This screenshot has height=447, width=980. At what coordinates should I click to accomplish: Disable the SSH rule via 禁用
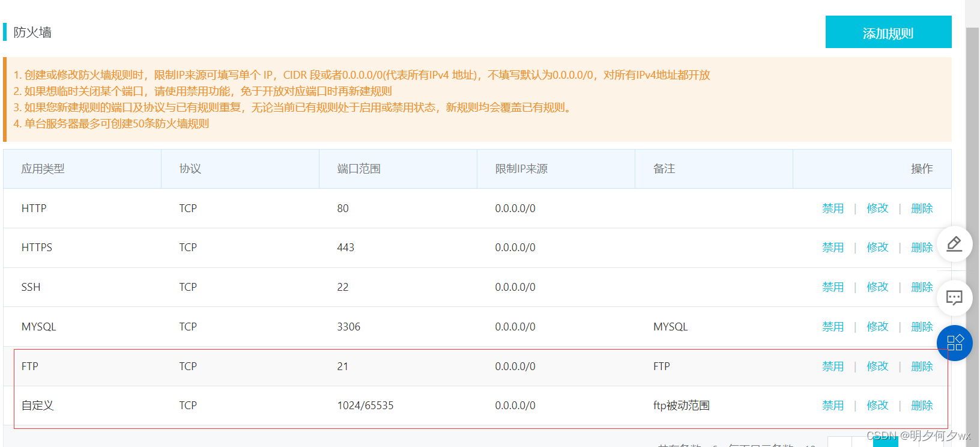(x=833, y=287)
